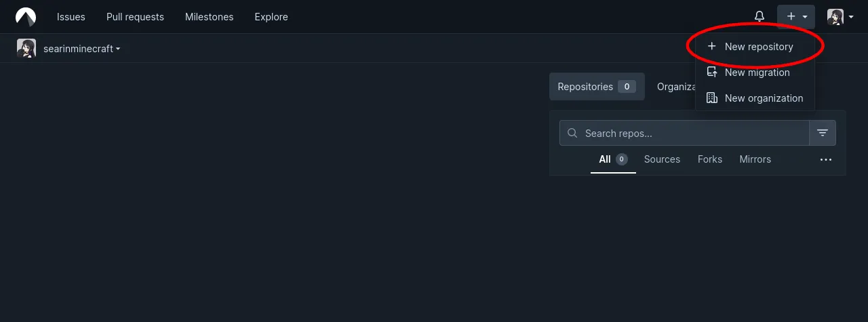
Task: Open the user profile avatar dropdown
Action: 840,17
